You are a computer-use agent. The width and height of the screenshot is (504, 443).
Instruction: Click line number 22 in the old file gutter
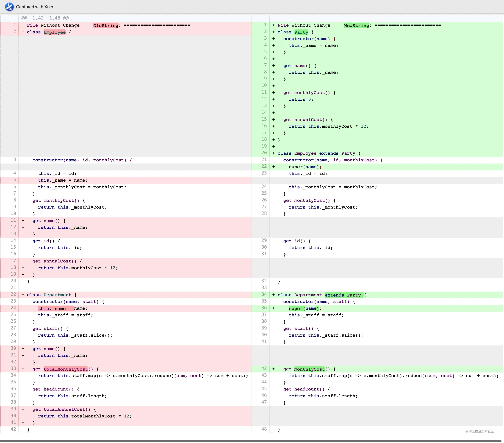coord(13,294)
